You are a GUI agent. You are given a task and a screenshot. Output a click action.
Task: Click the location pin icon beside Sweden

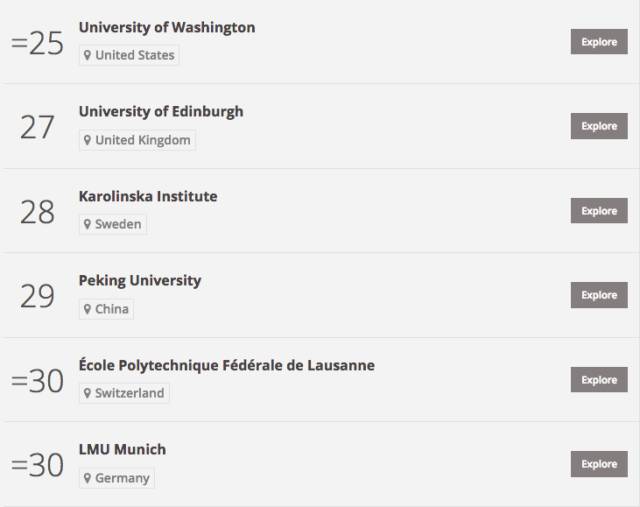87,224
